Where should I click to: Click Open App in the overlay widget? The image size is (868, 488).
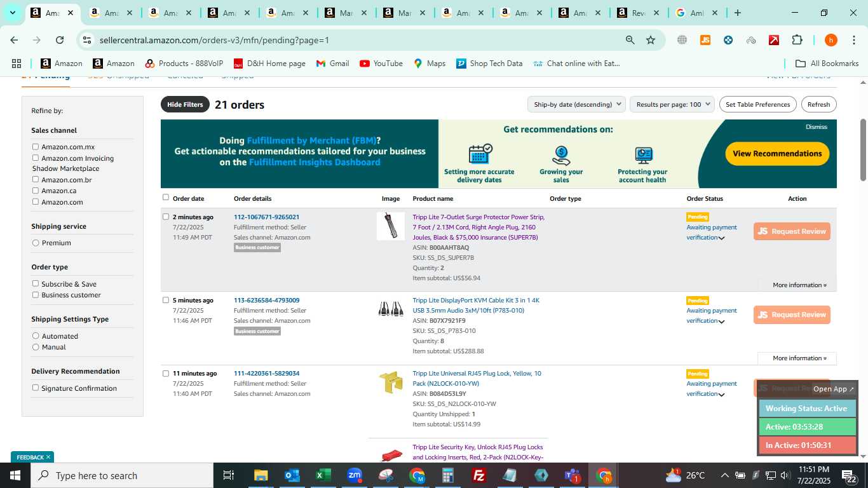[834, 389]
